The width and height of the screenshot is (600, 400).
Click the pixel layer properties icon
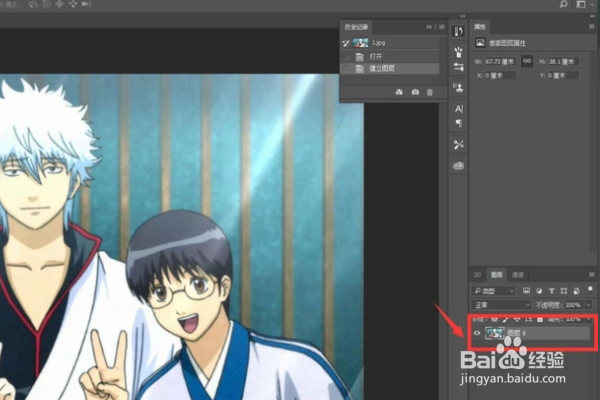pos(480,43)
